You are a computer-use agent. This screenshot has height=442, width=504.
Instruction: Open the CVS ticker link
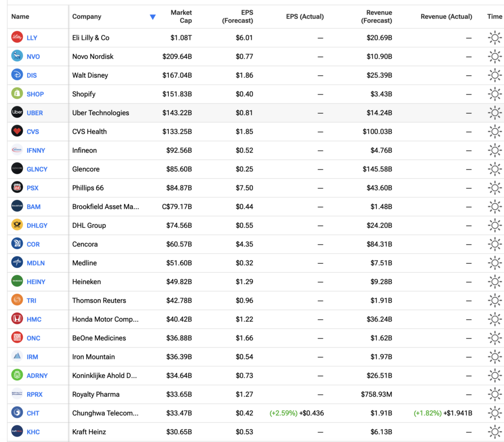33,131
